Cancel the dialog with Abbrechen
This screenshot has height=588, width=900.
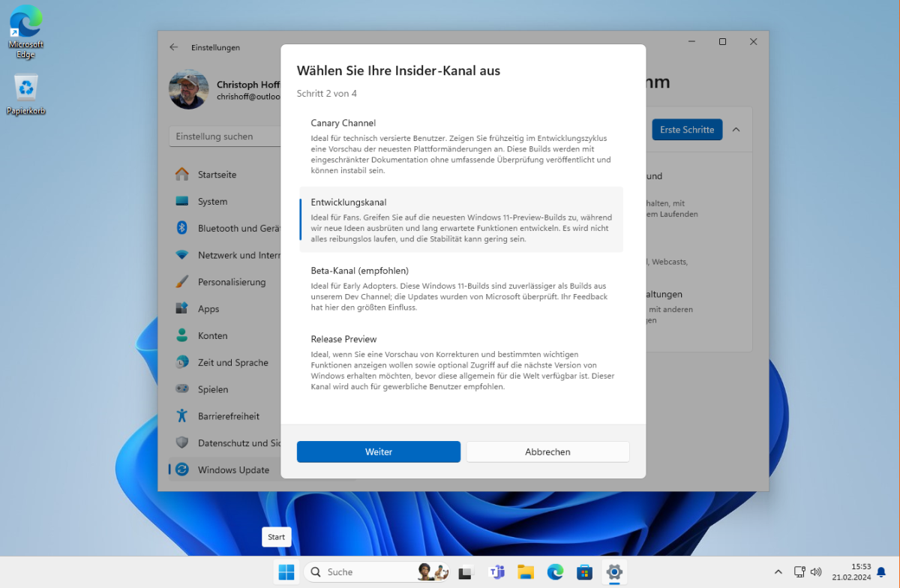coord(547,451)
